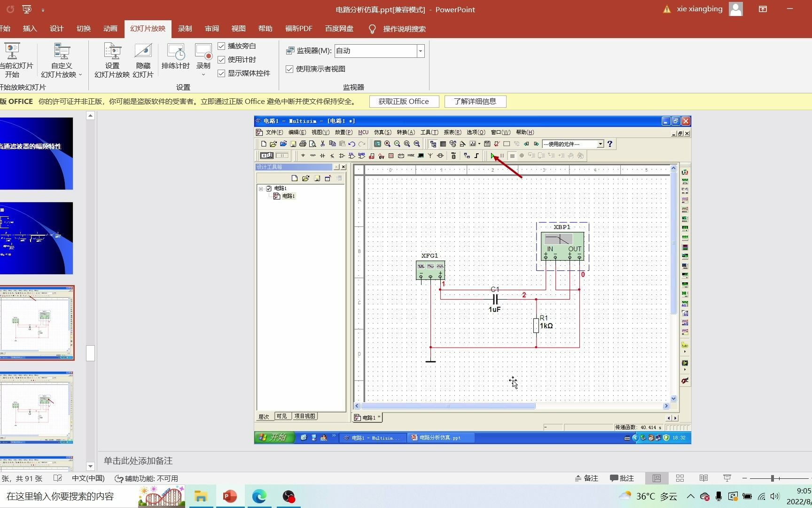Screen dimensions: 812x508
Task: Click the XBP1 Bode plotter in circuit
Action: click(562, 246)
